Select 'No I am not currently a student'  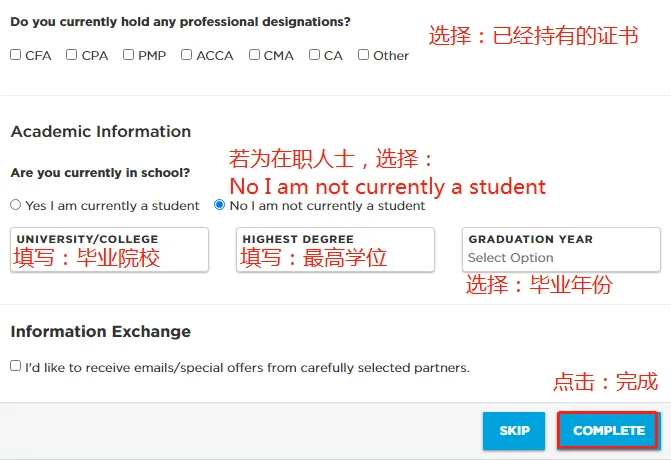click(x=220, y=205)
